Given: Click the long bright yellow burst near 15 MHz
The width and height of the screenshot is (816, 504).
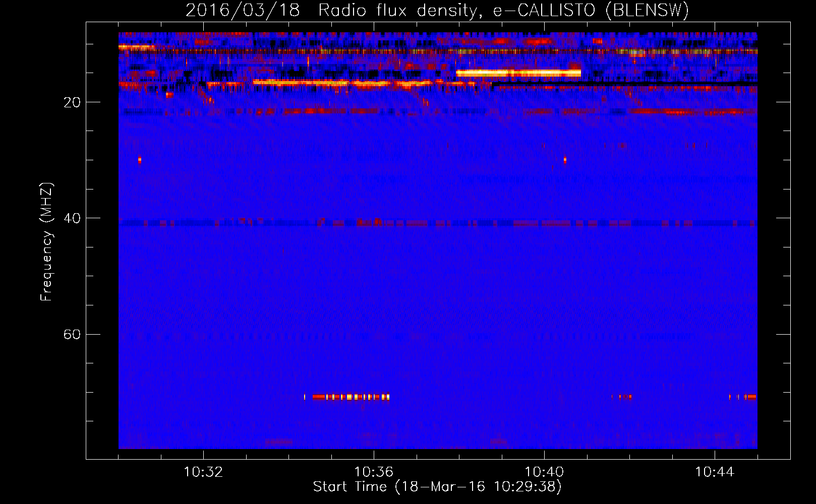Looking at the screenshot, I should tap(518, 73).
